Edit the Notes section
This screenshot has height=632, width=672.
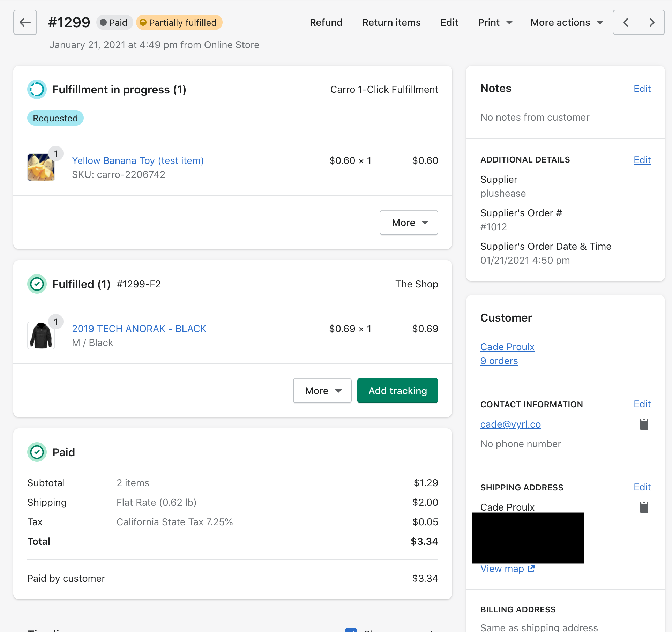[x=642, y=89]
